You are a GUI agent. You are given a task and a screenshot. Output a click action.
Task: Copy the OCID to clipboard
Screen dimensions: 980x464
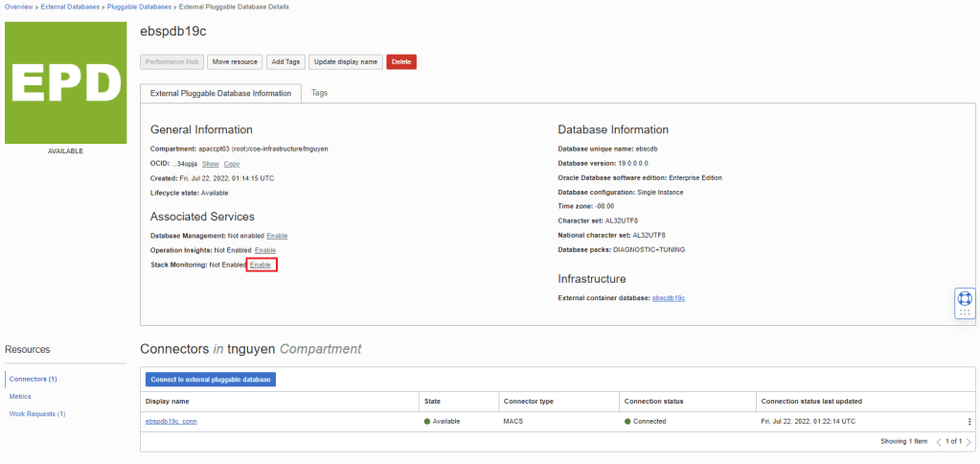pyautogui.click(x=232, y=164)
